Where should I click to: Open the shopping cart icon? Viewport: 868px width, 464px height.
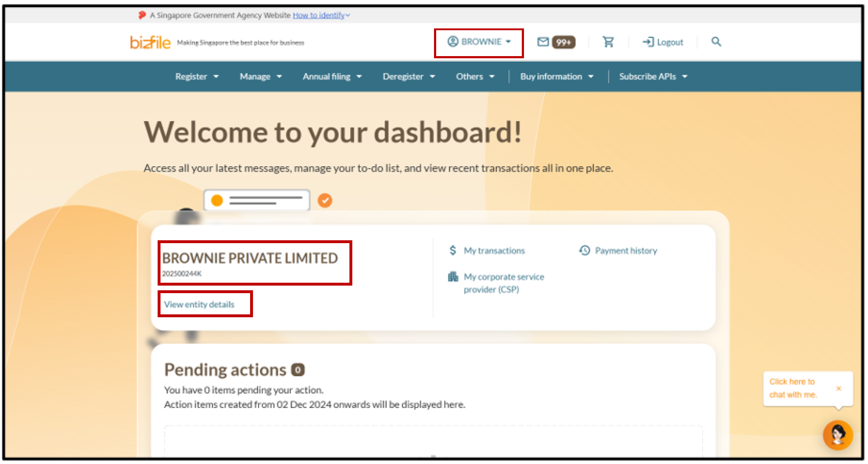pos(608,42)
